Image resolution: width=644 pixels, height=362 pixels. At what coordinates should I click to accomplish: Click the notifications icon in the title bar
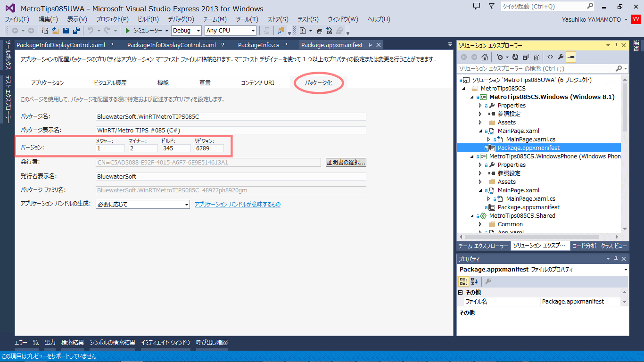(477, 6)
